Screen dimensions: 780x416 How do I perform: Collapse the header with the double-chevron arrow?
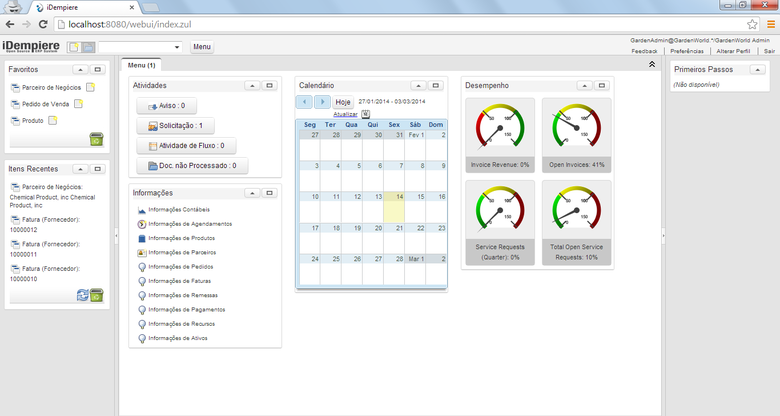click(652, 64)
